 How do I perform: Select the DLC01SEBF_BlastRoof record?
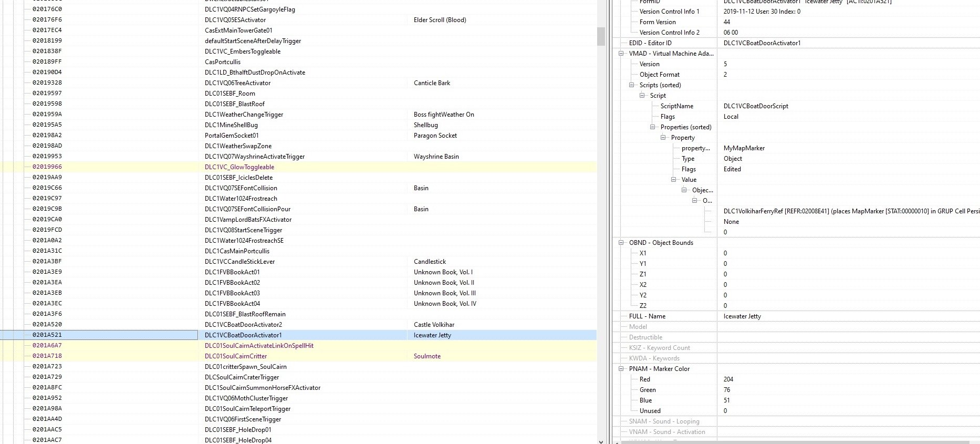[x=298, y=104]
